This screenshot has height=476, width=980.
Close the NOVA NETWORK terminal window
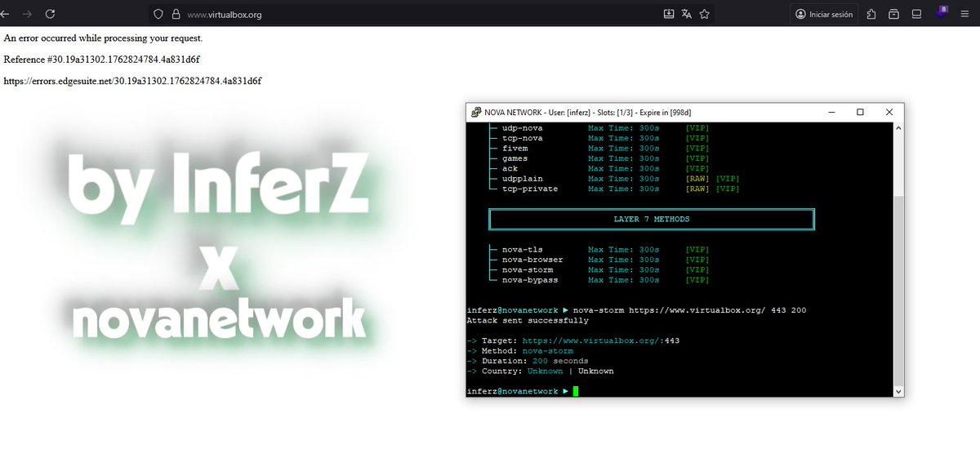[x=889, y=113]
